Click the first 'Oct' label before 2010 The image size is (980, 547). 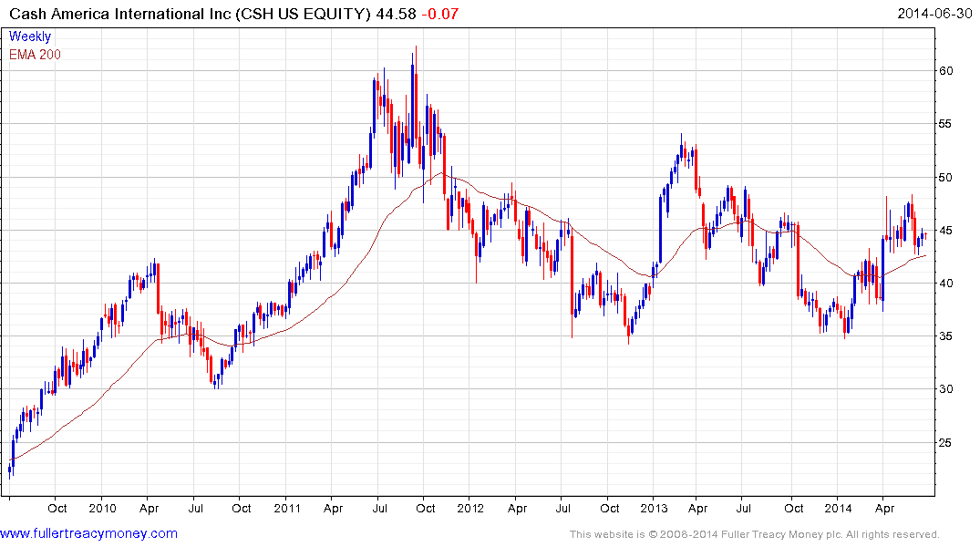coord(57,508)
